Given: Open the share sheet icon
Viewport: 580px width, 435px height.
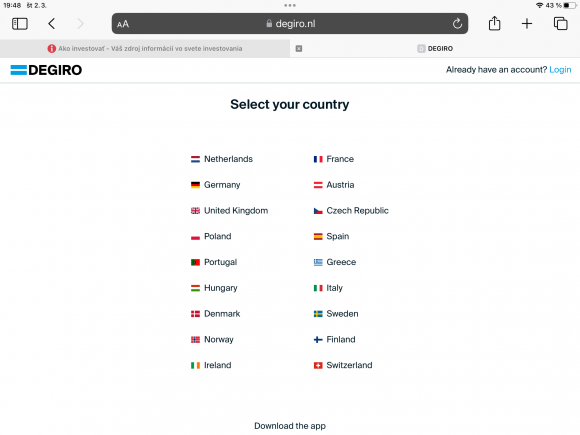Looking at the screenshot, I should pyautogui.click(x=494, y=24).
